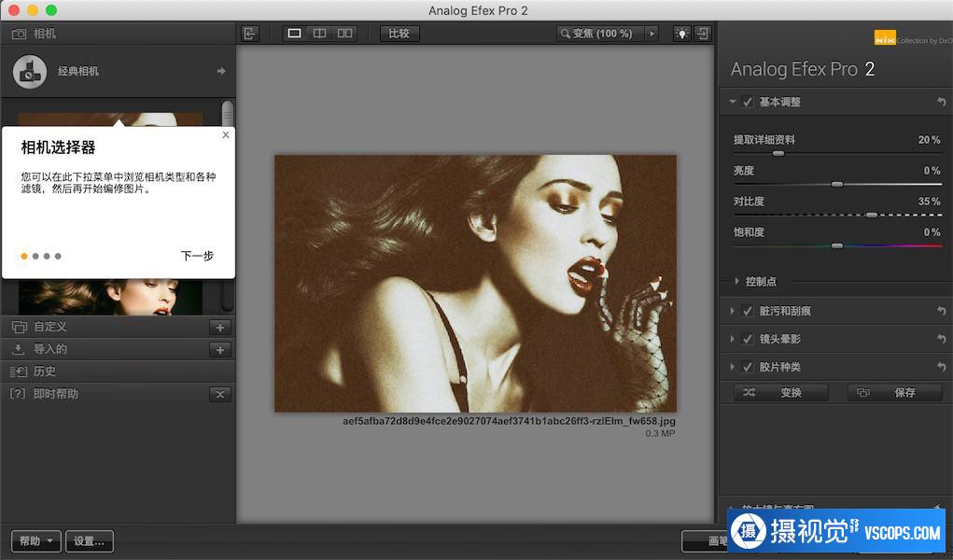Expand the 脏污和刮痕 section triangle
This screenshot has height=560, width=953.
pyautogui.click(x=733, y=311)
